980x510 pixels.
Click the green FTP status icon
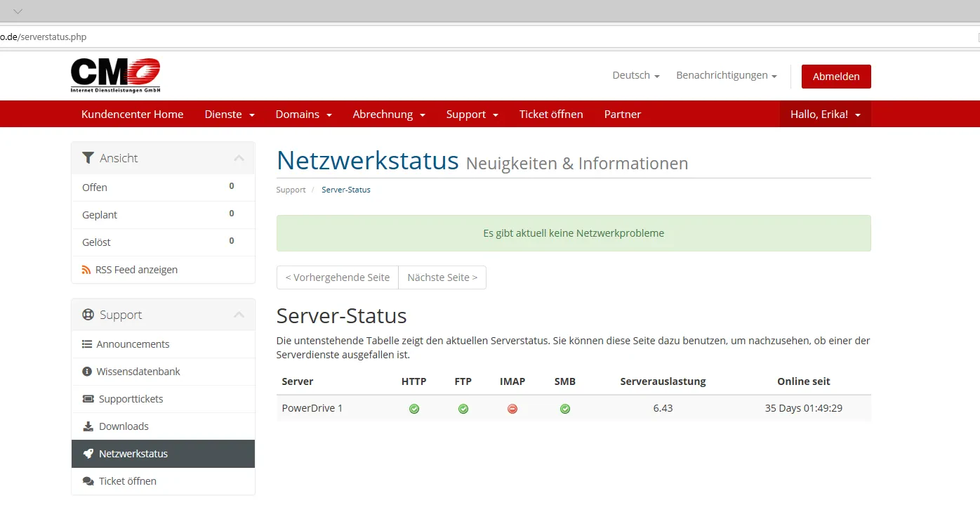point(463,409)
